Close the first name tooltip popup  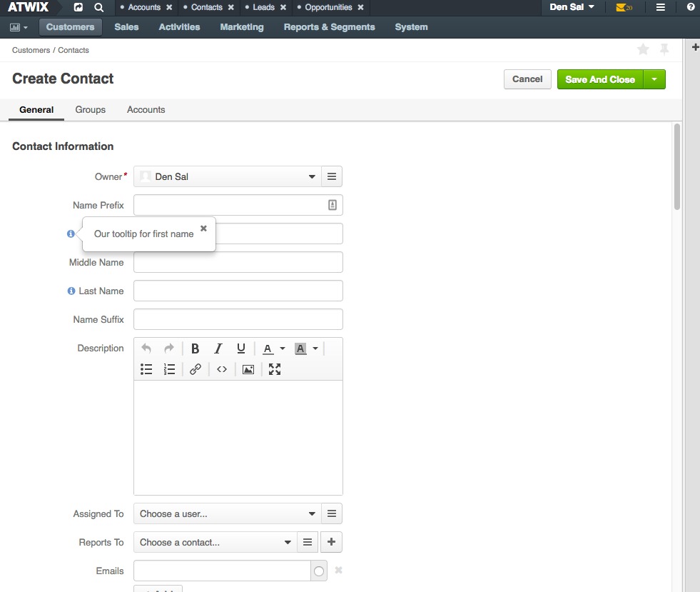(x=203, y=229)
